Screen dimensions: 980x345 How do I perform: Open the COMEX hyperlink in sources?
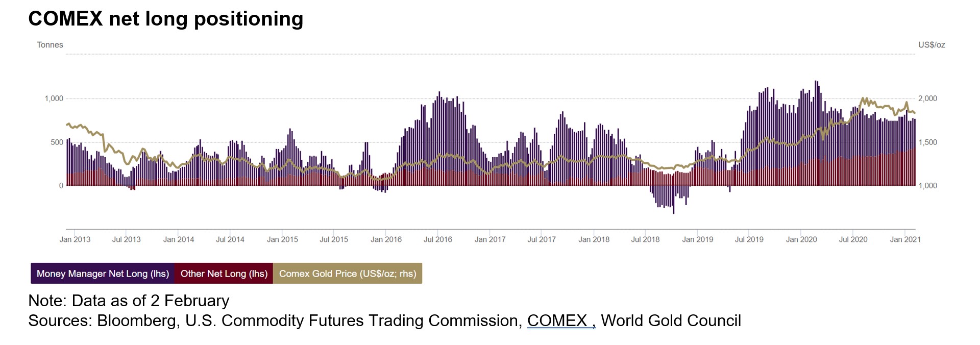click(557, 321)
